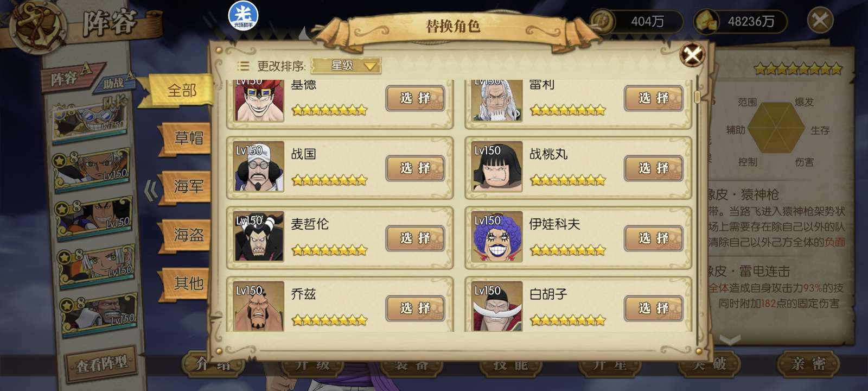The height and width of the screenshot is (391, 868).
Task: Collapse panel with the left double-chevron arrow
Action: pos(151,191)
